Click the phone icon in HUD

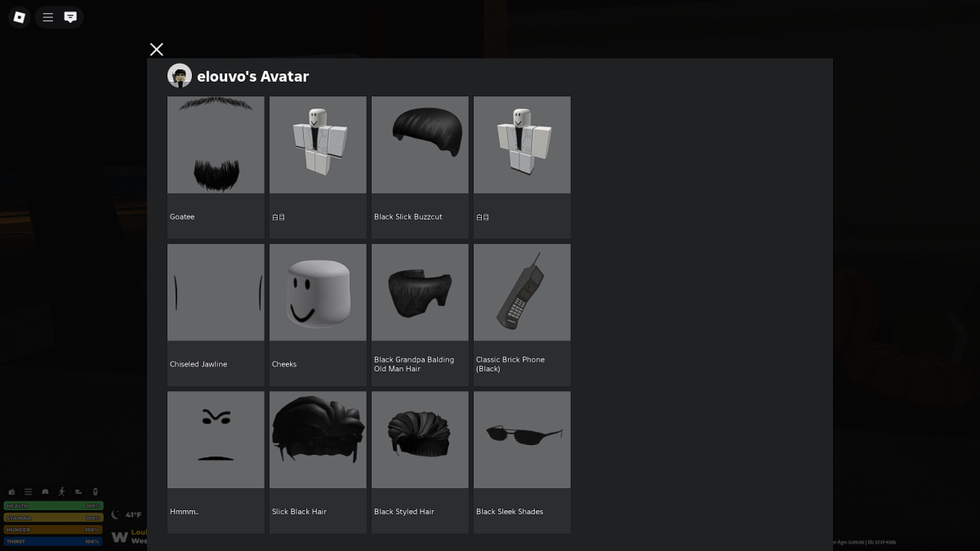(96, 491)
